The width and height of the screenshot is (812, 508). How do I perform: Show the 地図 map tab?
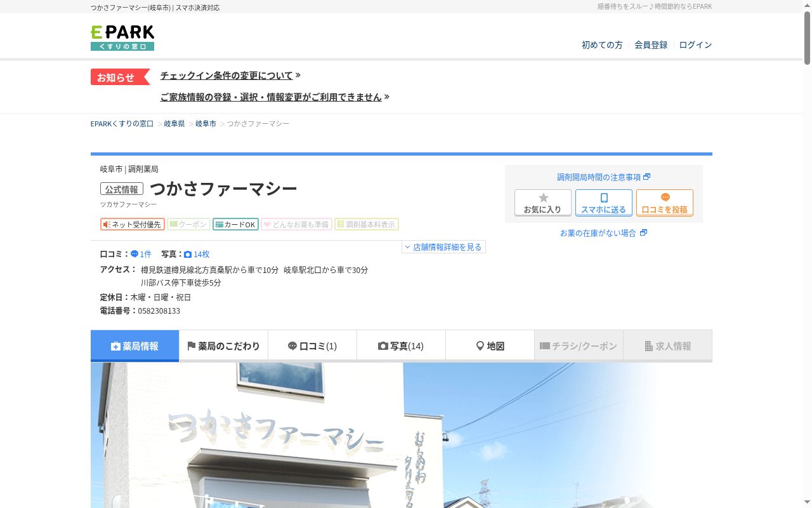pyautogui.click(x=490, y=346)
